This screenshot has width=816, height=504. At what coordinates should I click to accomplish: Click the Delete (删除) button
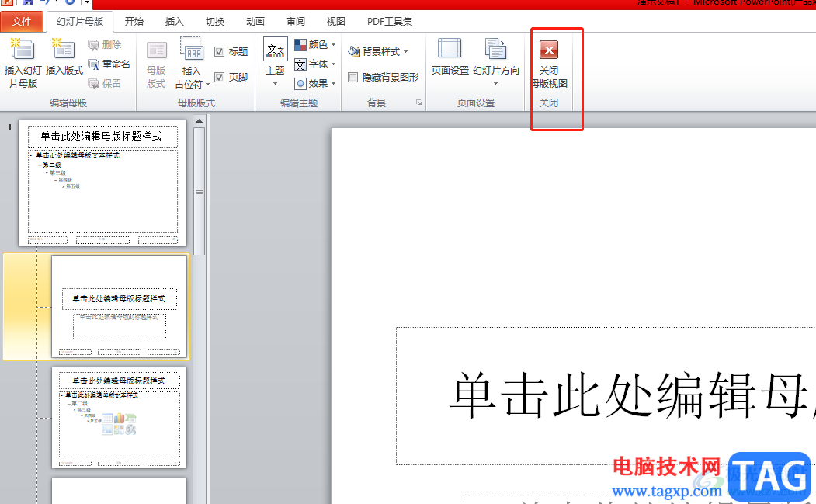[105, 45]
